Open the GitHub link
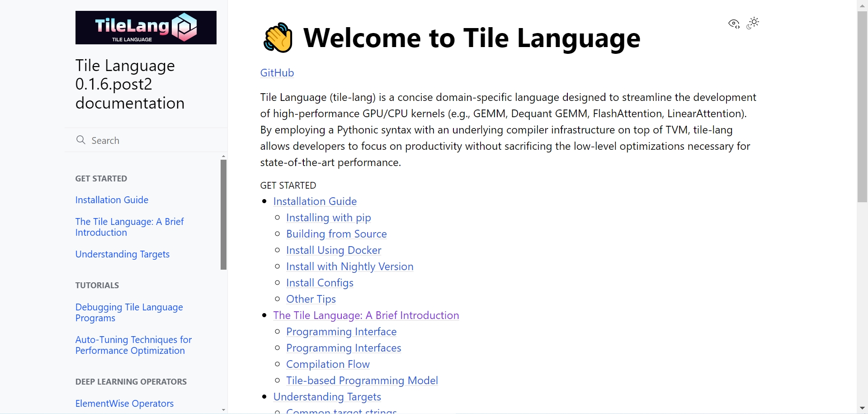The width and height of the screenshot is (868, 414). tap(277, 73)
